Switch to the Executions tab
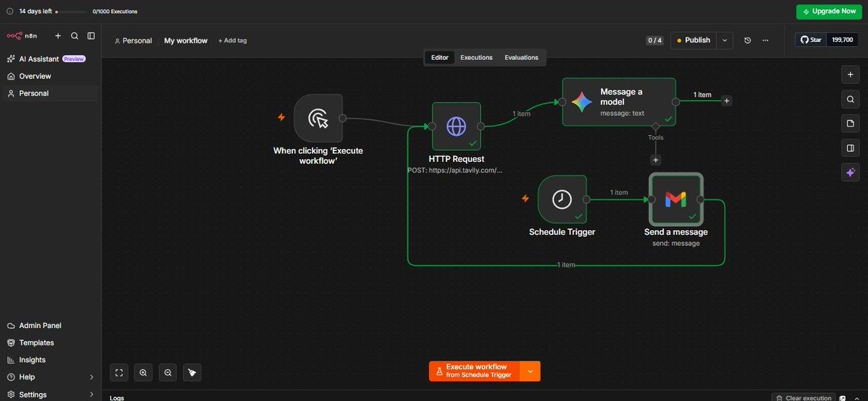This screenshot has height=401, width=868. point(477,57)
